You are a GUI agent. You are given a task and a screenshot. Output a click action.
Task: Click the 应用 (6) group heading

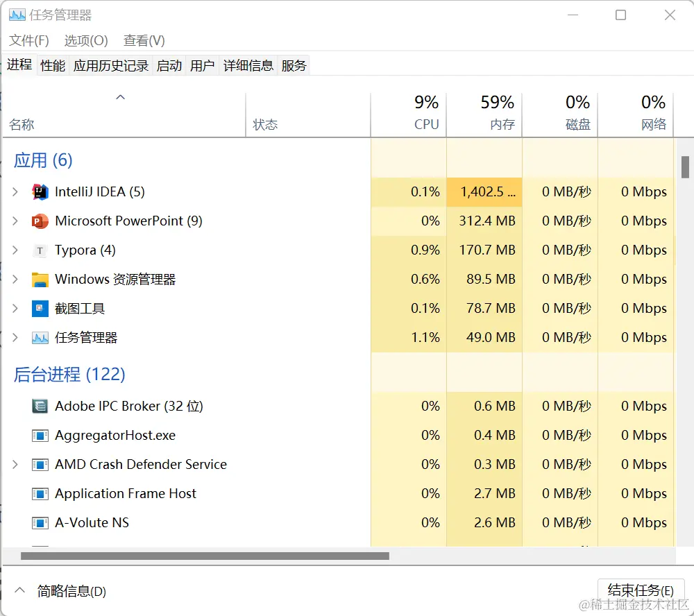[43, 160]
